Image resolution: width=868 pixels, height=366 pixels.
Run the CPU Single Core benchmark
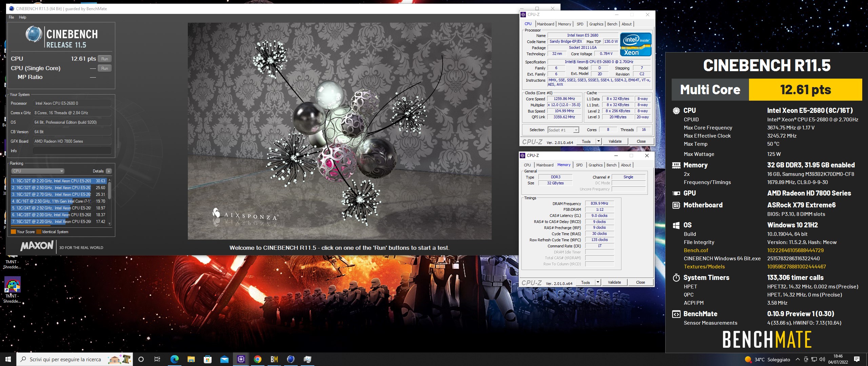pos(104,68)
